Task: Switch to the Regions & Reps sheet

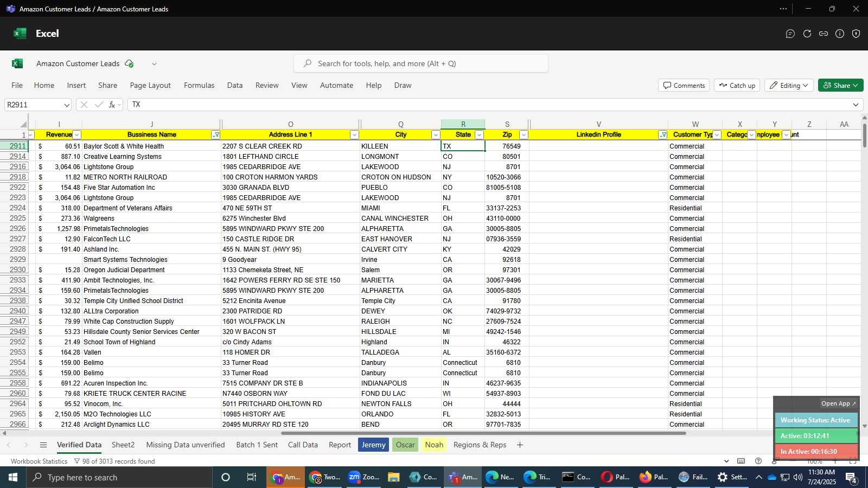Action: tap(480, 445)
